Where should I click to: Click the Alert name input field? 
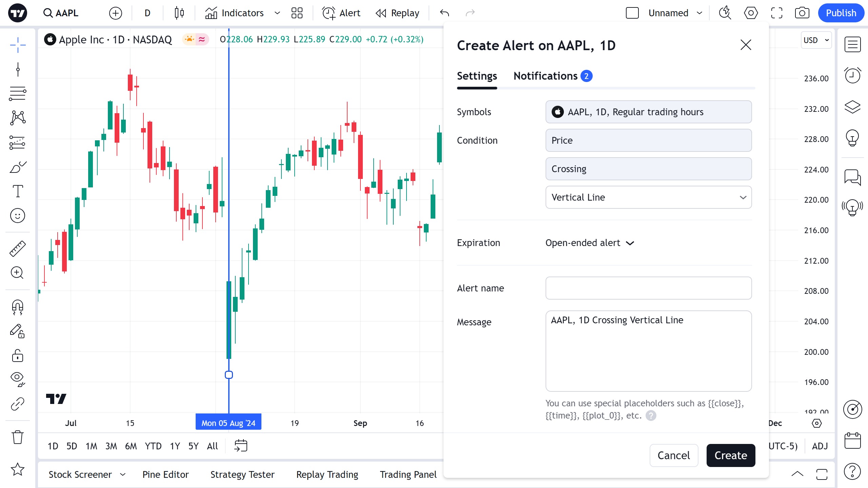pos(648,288)
